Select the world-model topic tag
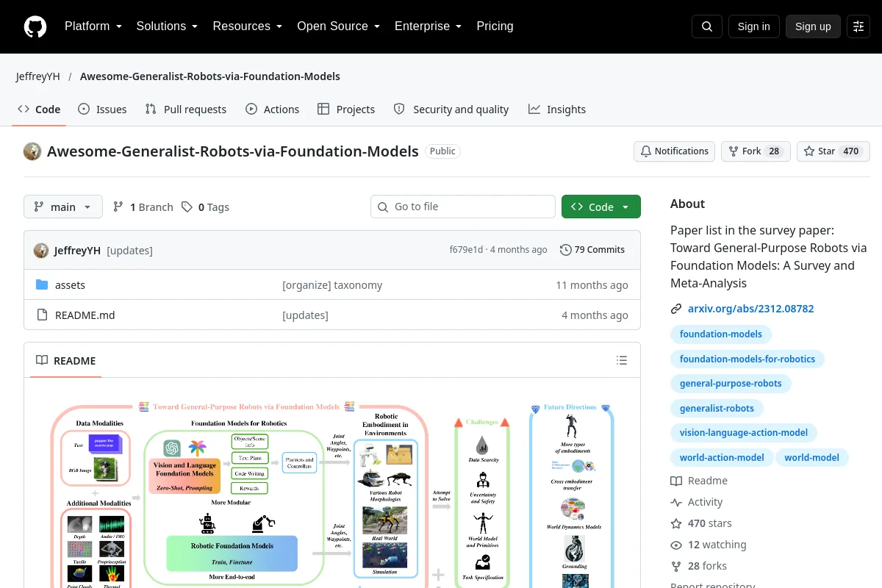Image resolution: width=882 pixels, height=588 pixels. 812,457
